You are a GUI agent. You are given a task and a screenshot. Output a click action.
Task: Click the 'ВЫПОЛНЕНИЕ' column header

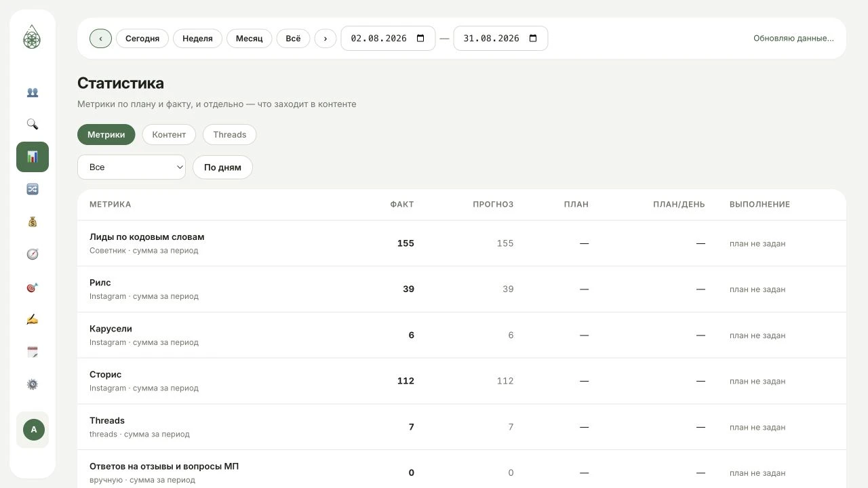coord(759,205)
